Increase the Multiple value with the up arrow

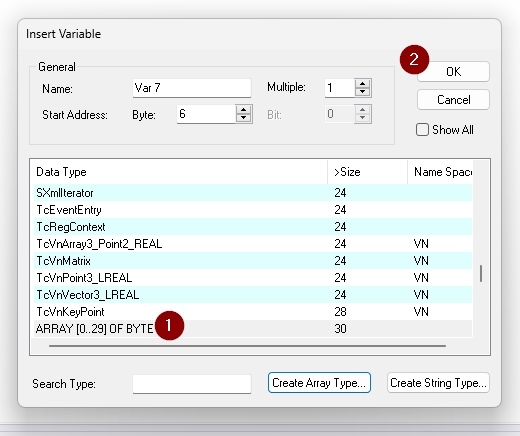pyautogui.click(x=363, y=83)
